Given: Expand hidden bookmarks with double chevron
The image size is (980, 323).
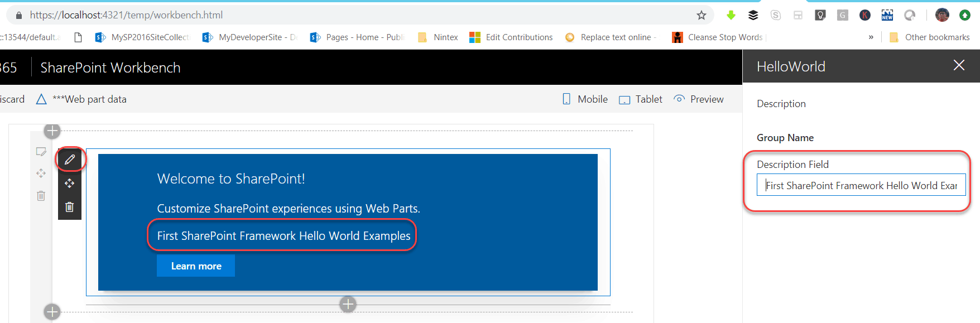Looking at the screenshot, I should pyautogui.click(x=871, y=37).
